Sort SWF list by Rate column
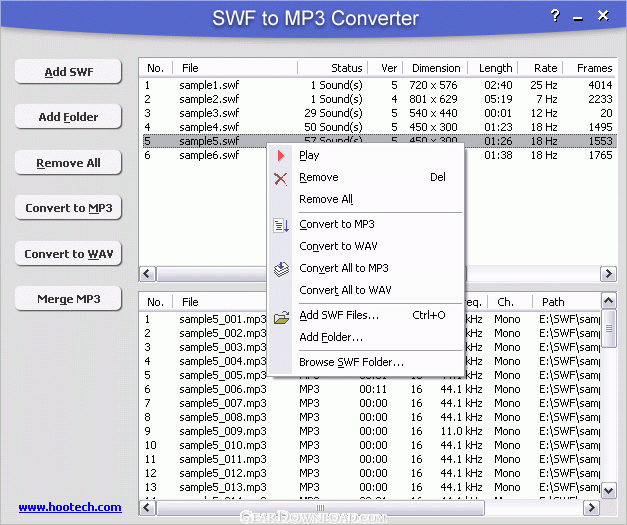Viewport: 627px width, 525px height. click(x=541, y=68)
